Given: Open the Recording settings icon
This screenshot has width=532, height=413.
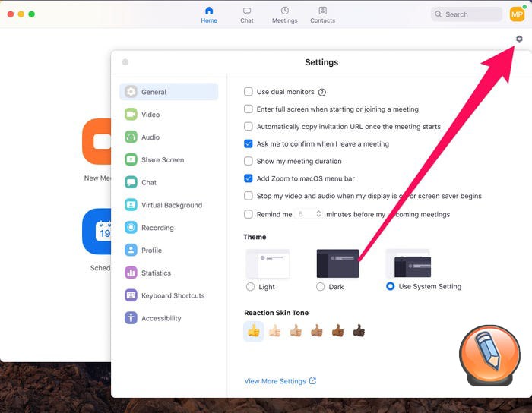Looking at the screenshot, I should [131, 227].
